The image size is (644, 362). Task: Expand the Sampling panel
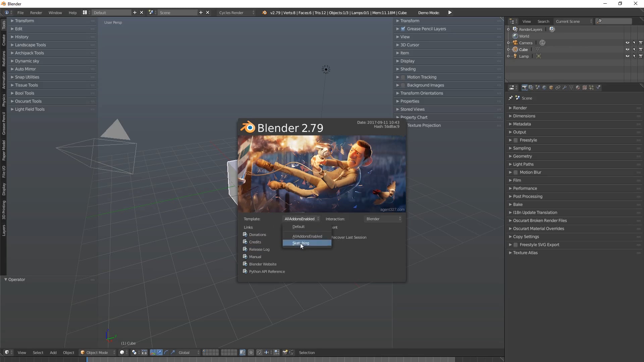[x=574, y=148]
